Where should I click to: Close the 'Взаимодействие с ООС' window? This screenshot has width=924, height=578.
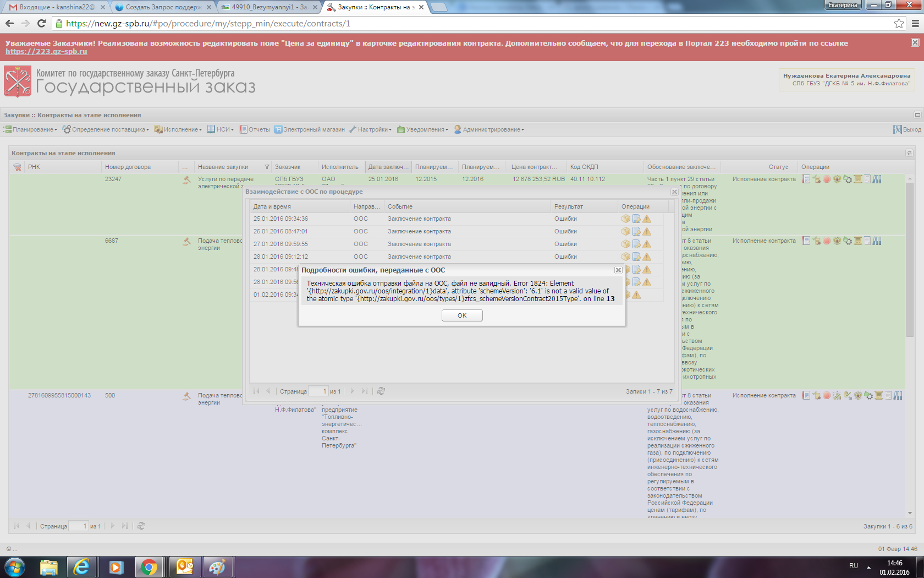tap(674, 192)
